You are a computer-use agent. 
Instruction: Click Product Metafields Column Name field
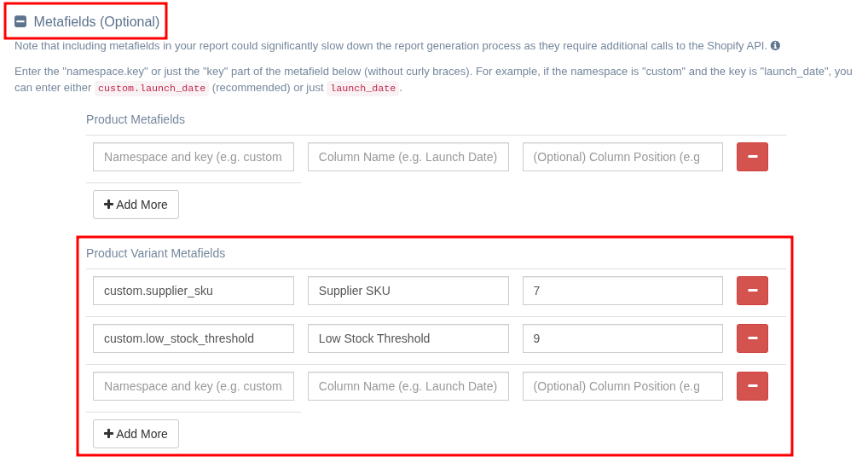(x=408, y=157)
